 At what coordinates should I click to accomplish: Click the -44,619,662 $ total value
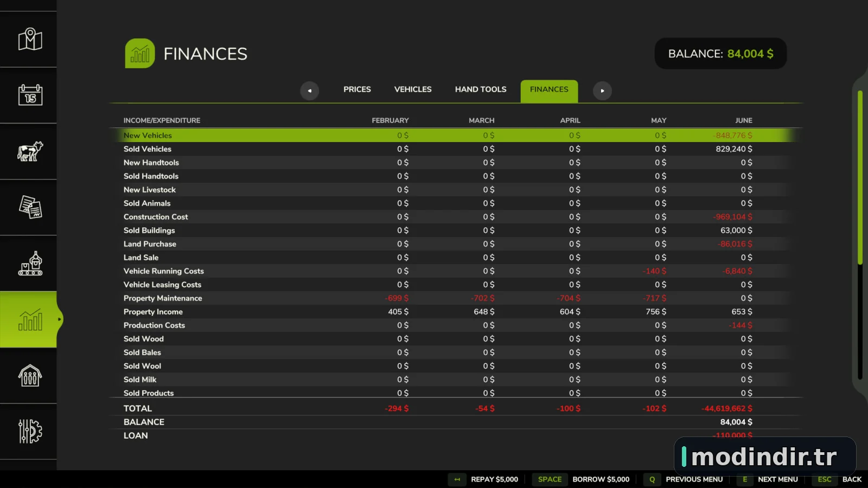coord(727,408)
